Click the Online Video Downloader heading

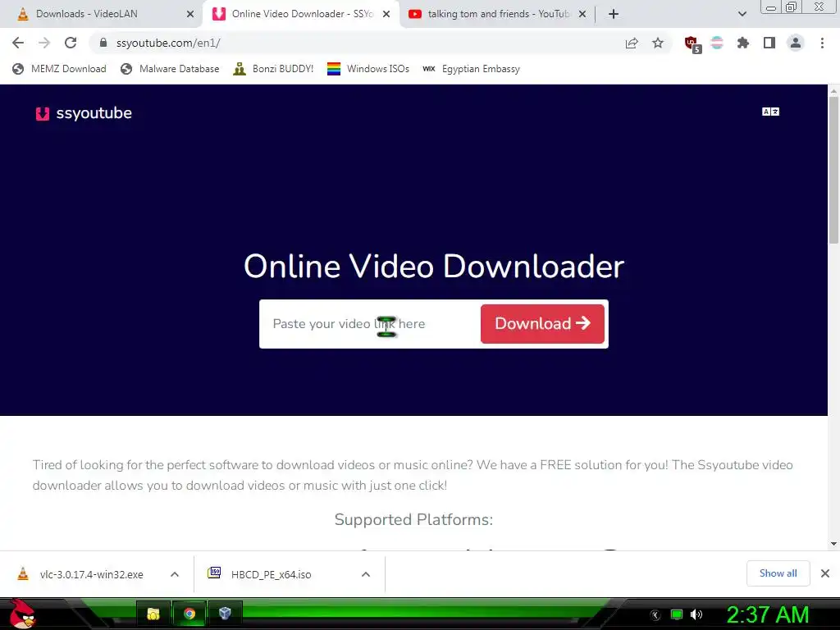434,266
